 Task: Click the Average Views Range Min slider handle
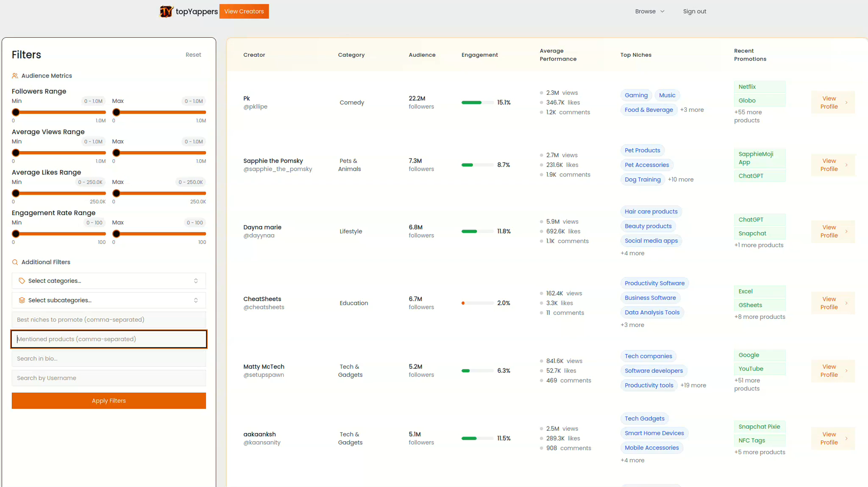click(x=16, y=153)
